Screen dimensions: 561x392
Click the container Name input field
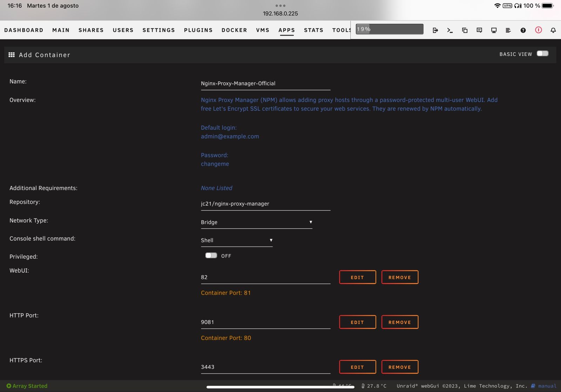266,83
